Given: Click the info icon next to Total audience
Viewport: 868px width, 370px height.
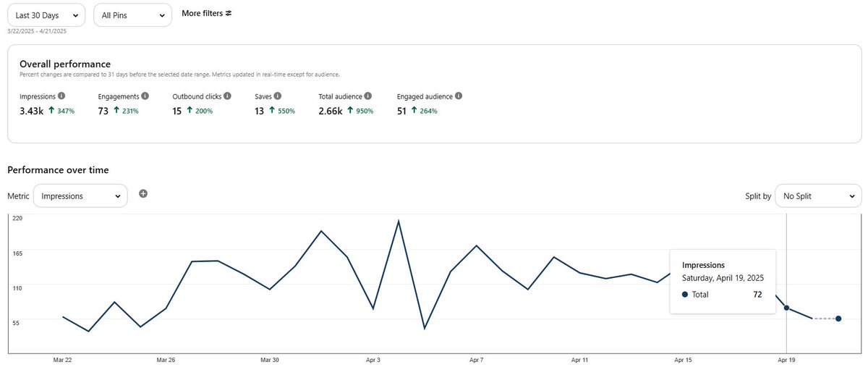Looking at the screenshot, I should pyautogui.click(x=368, y=96).
